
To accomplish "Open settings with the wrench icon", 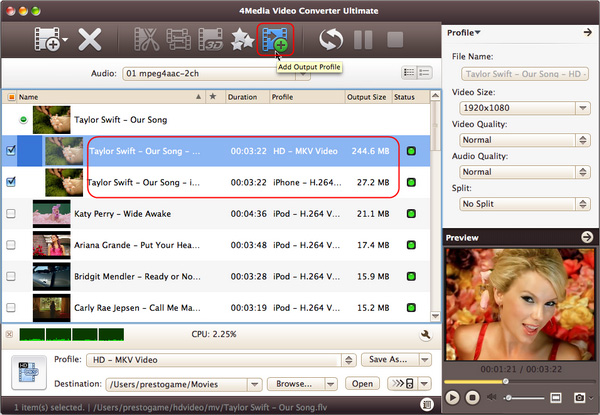I will point(425,334).
